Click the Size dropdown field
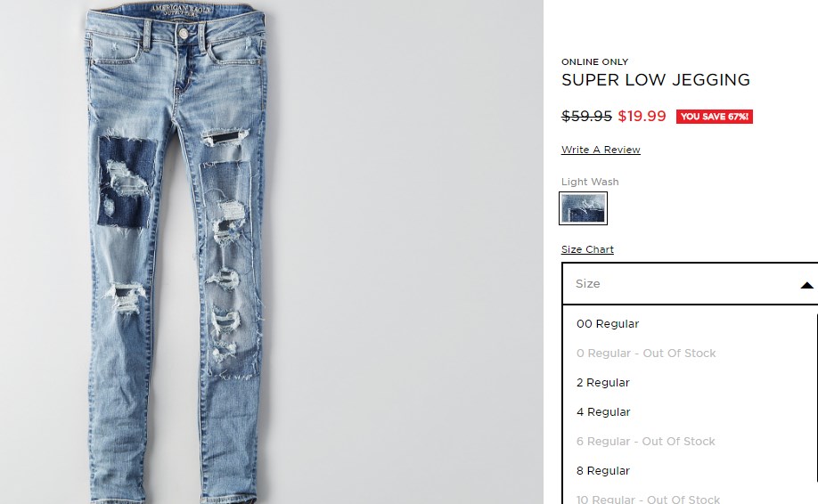The width and height of the screenshot is (818, 504). coord(690,283)
